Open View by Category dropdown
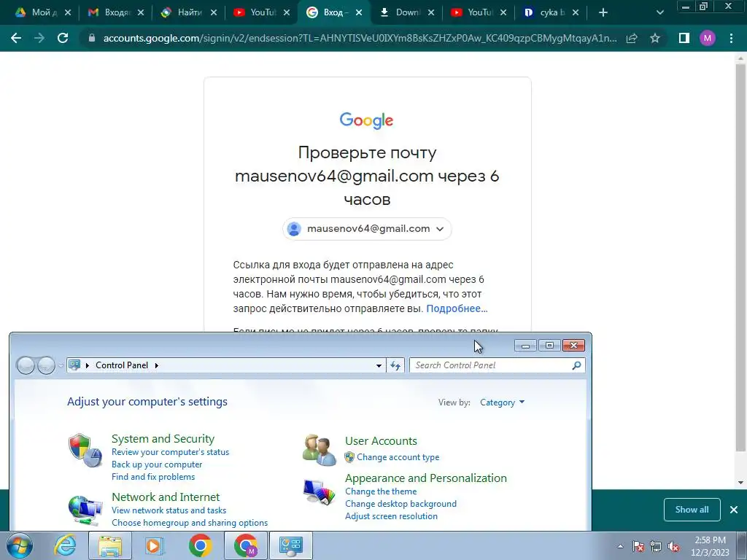 click(x=502, y=402)
